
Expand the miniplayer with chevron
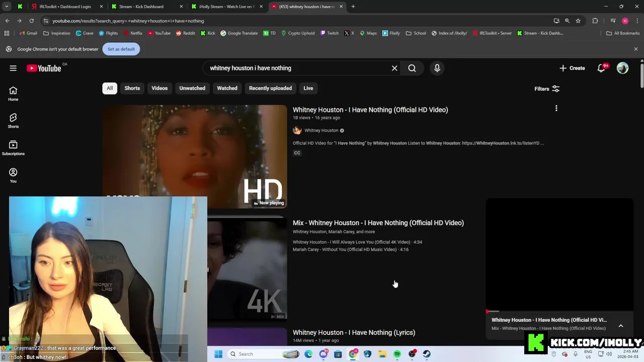pyautogui.click(x=621, y=326)
